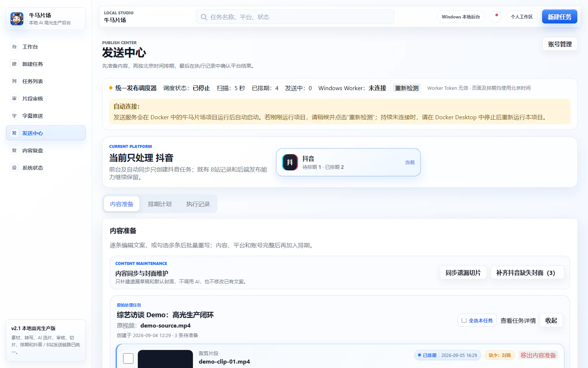Click the Windows Worker：未连接 status text
The image size is (588, 368).
click(x=352, y=88)
